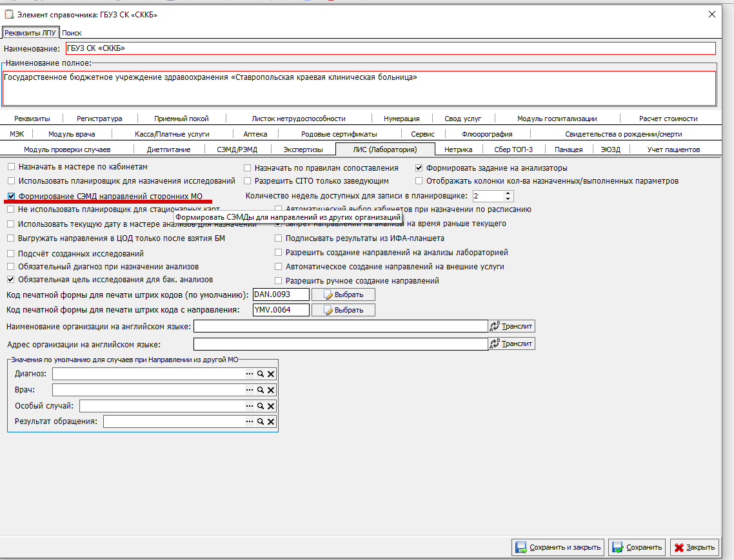Click the Наименование полное text area
This screenshot has height=560, width=734.
tap(359, 88)
